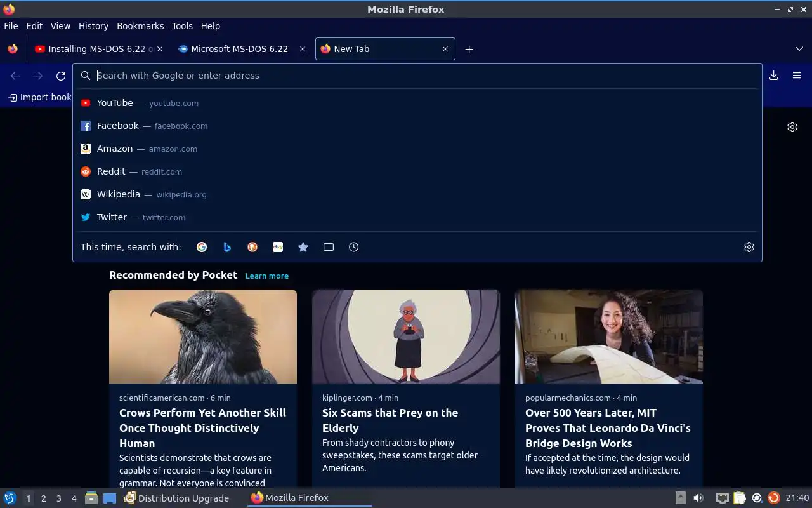Open the Bookmarks menu
This screenshot has width=812, height=508.
coord(140,26)
